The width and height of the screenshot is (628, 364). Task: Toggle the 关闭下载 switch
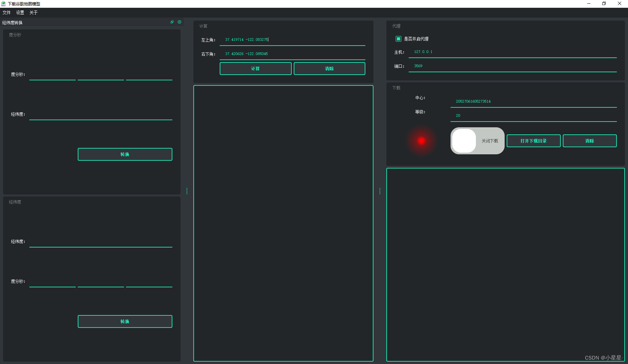tap(477, 141)
